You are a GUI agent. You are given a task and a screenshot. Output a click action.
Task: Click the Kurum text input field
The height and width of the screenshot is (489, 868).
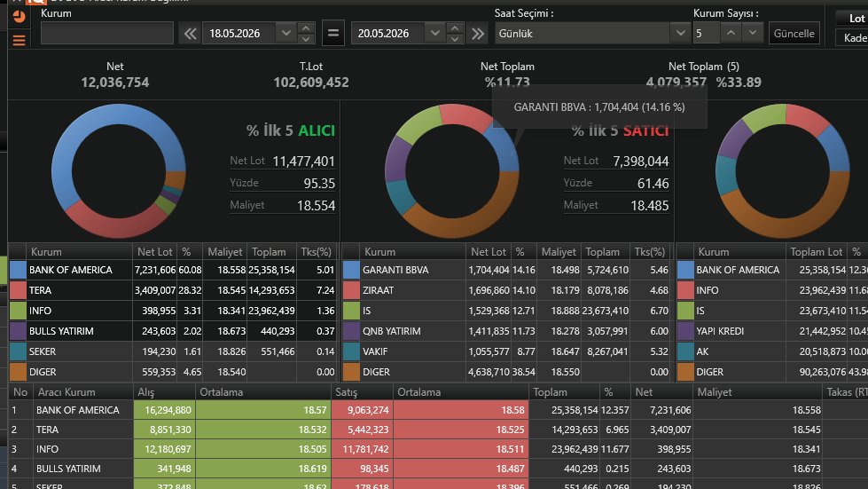pos(107,33)
